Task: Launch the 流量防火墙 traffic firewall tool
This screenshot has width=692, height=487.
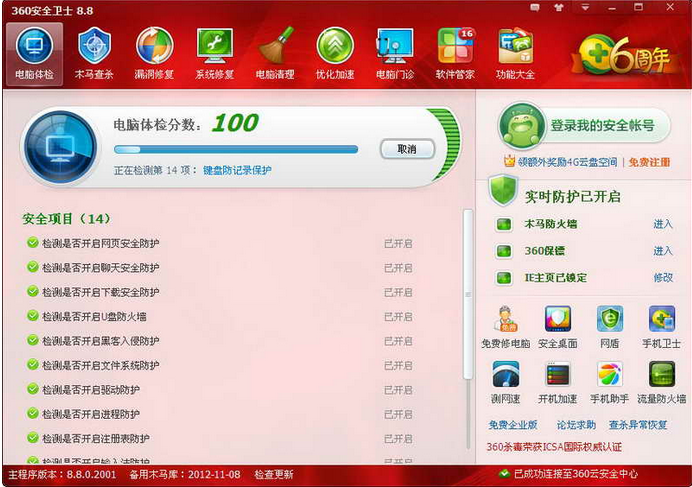Action: pos(662,382)
